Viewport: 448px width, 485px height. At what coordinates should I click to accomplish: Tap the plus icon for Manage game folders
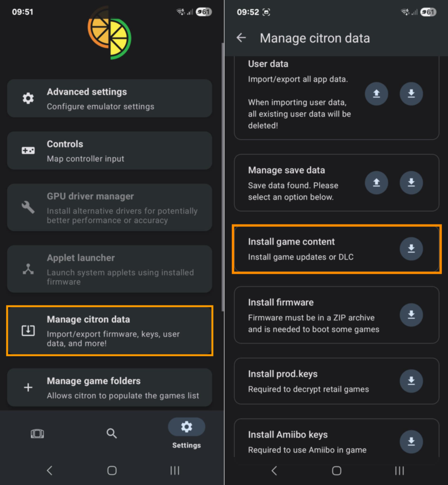click(27, 387)
